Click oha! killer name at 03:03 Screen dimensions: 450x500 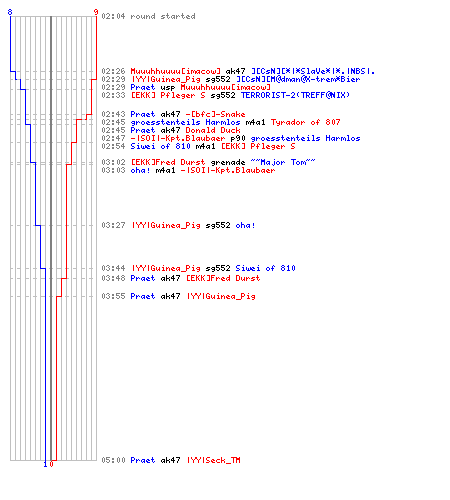point(140,170)
